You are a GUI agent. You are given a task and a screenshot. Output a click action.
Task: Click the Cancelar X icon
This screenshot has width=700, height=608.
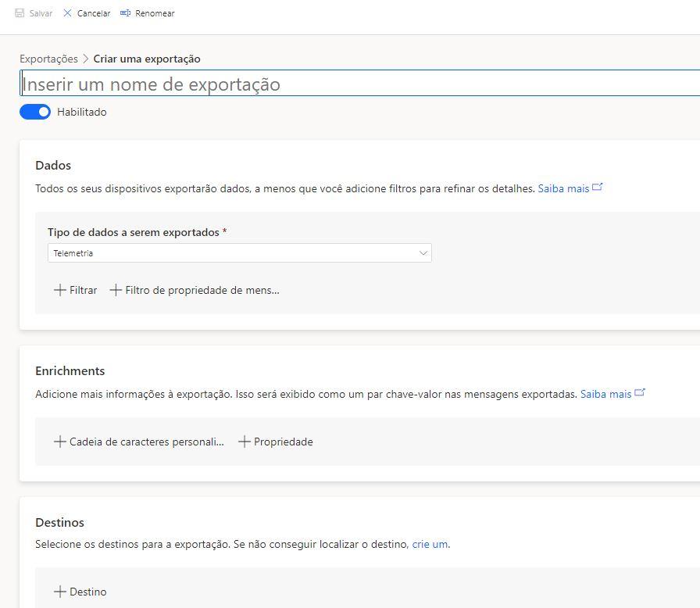tap(67, 13)
